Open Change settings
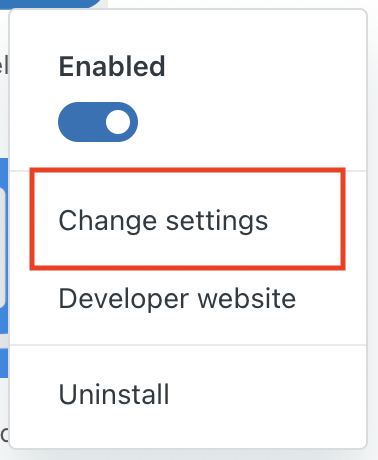This screenshot has height=460, width=378. pyautogui.click(x=188, y=220)
